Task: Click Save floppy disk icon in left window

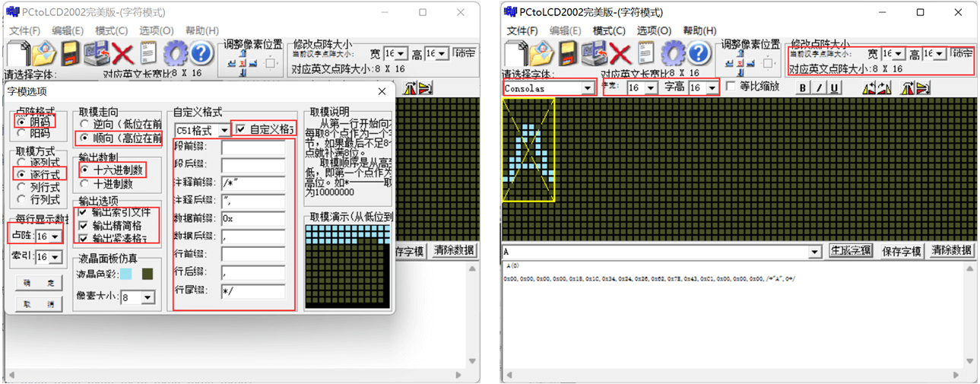Action: coord(70,54)
